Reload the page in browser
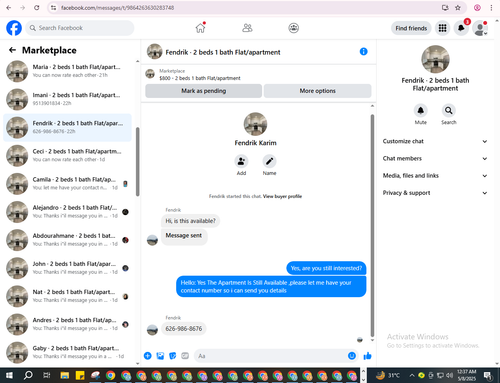Viewport: 500px width, 383px height. point(37,8)
